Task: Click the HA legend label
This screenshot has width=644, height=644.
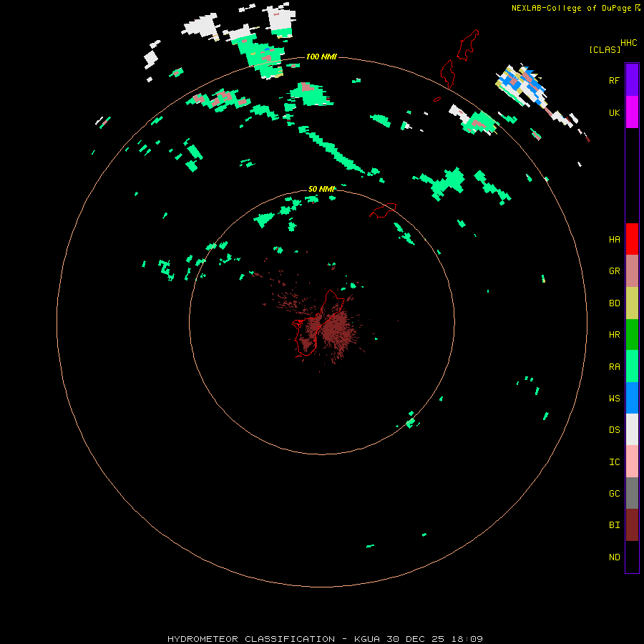Action: (x=614, y=240)
